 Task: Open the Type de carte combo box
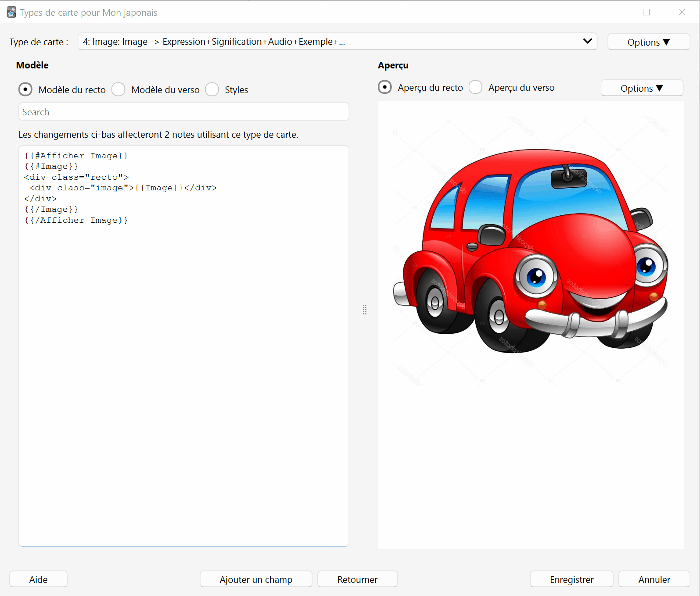[x=337, y=42]
